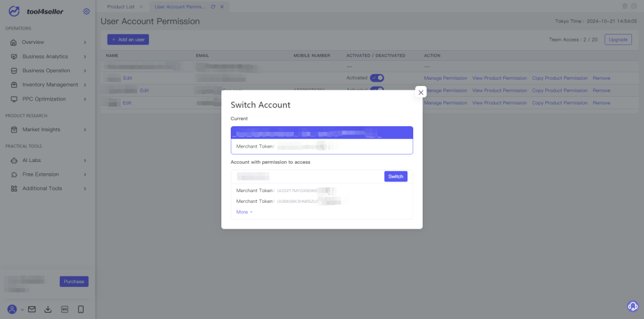
Task: Close the User Account Permission tab
Action: pyautogui.click(x=222, y=6)
